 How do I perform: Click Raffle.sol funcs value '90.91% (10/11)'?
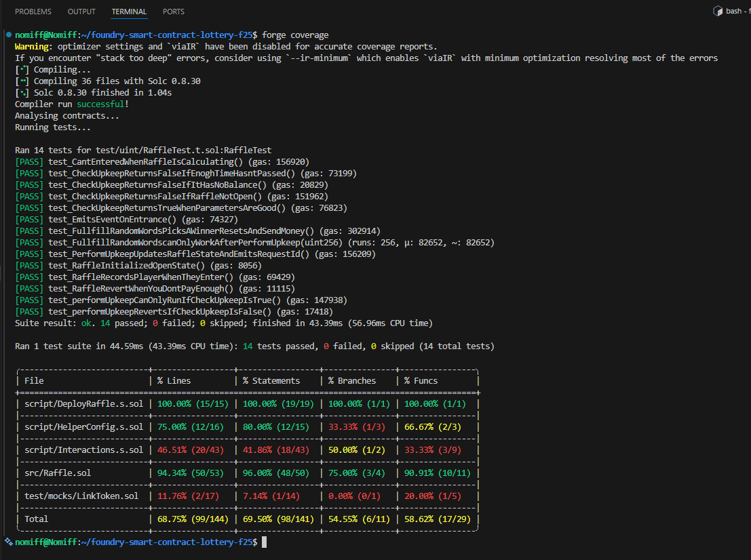point(438,473)
